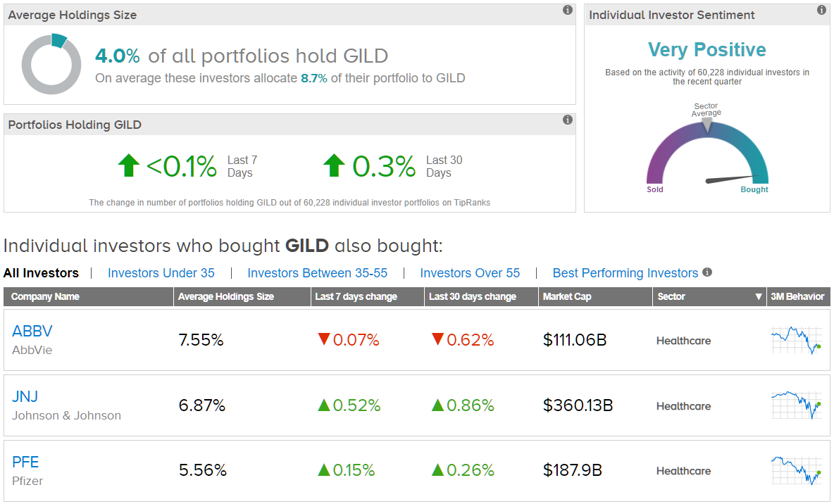
Task: Click info icon on Portfolios Holding GILD panel
Action: [x=568, y=120]
